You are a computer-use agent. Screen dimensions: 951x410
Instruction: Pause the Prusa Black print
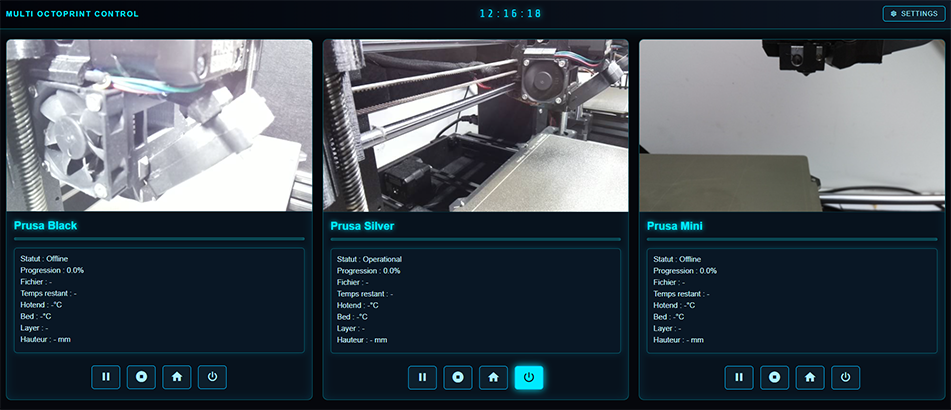coord(106,377)
